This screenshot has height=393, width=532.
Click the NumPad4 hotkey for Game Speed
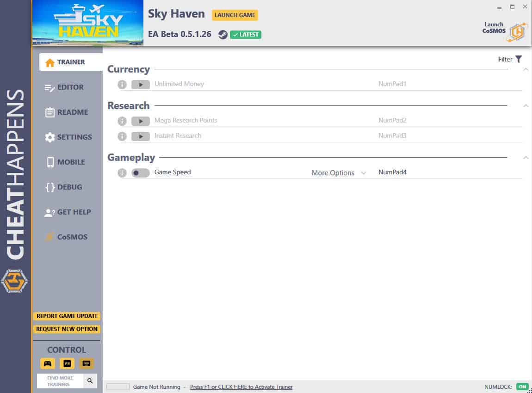pos(392,172)
